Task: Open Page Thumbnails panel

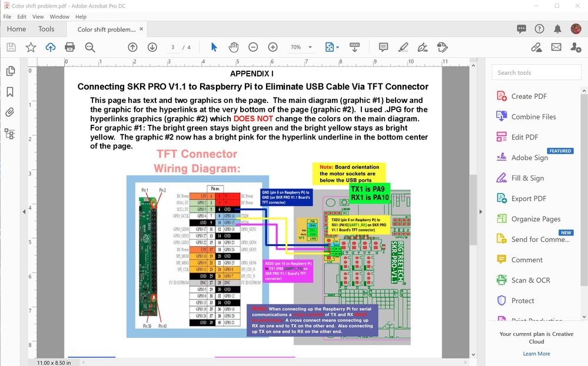Action: (11, 71)
